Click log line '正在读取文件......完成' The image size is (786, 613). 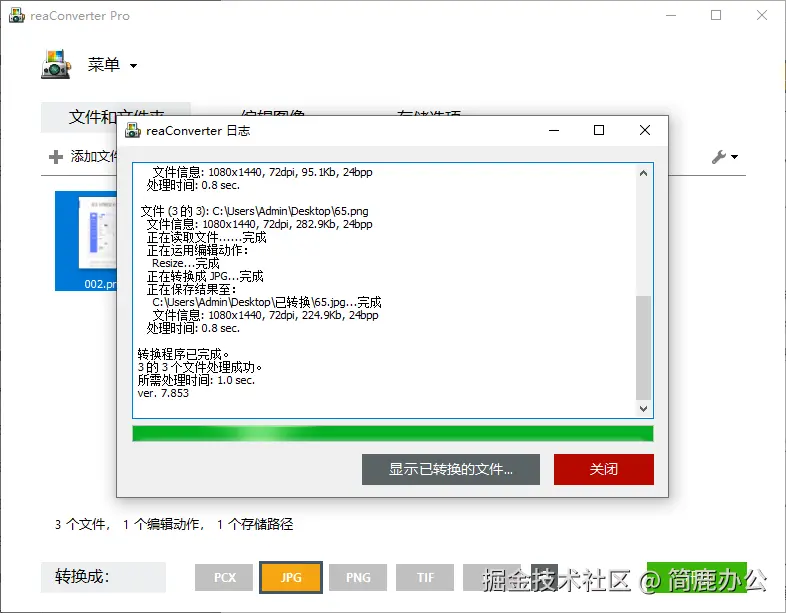pyautogui.click(x=207, y=237)
